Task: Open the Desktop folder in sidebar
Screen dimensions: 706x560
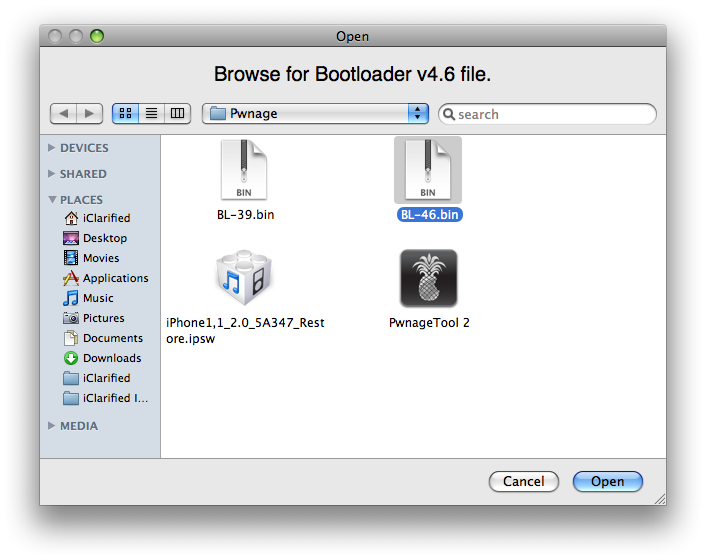Action: (104, 238)
